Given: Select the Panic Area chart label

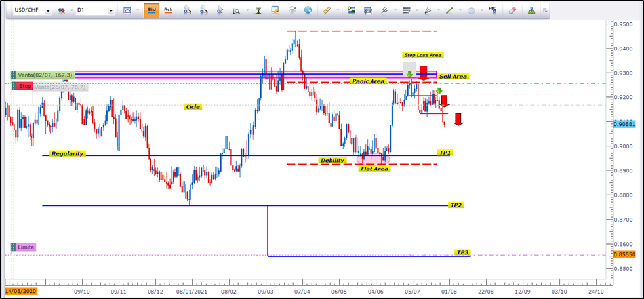Looking at the screenshot, I should tap(367, 81).
